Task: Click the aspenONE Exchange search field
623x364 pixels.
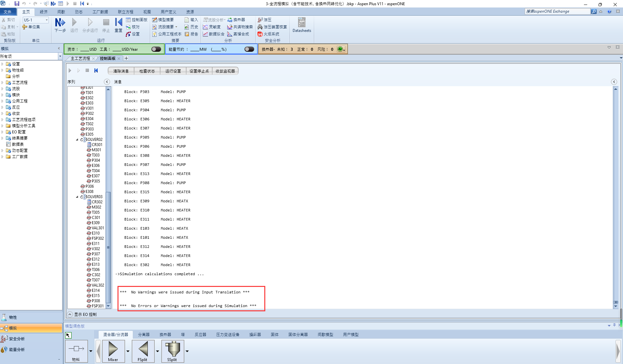Action: click(x=557, y=11)
